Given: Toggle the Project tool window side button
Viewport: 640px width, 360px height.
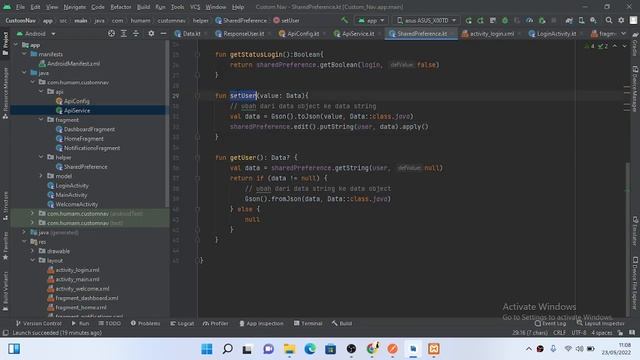Looking at the screenshot, I should (x=5, y=44).
